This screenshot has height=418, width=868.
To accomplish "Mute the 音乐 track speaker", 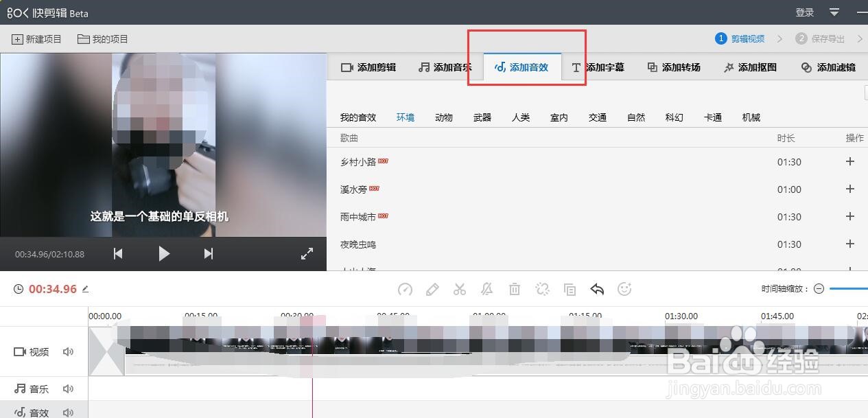I will pos(68,388).
